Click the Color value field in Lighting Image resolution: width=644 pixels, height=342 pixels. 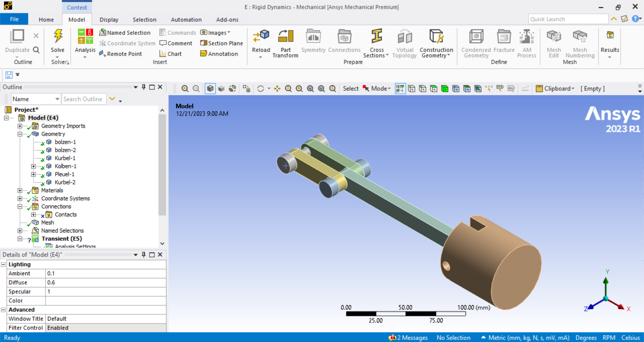[x=106, y=301]
